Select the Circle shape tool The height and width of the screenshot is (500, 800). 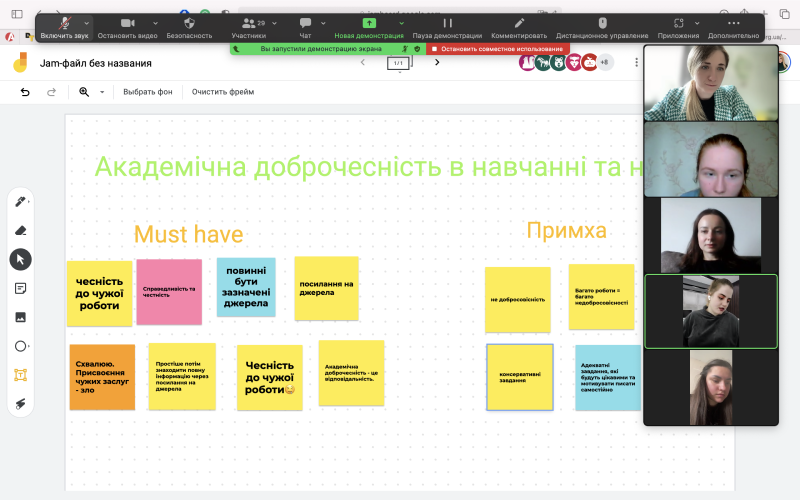point(20,346)
